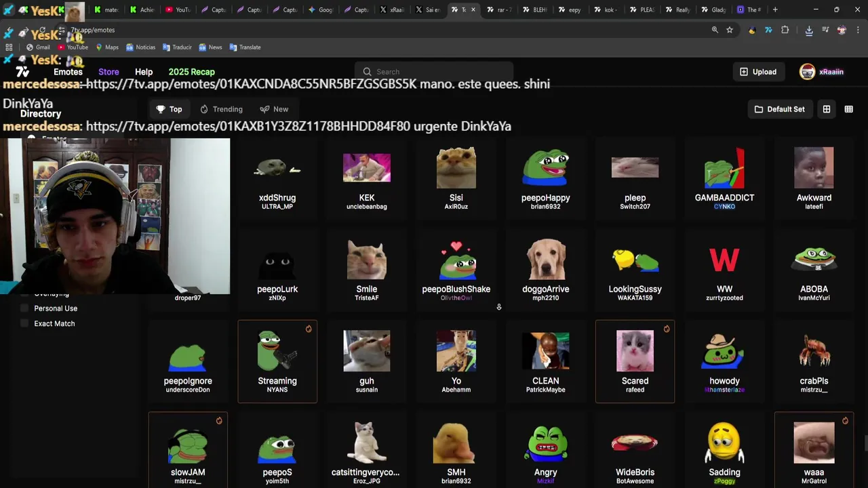
Task: Open the Sisi cat emote
Action: point(456,178)
